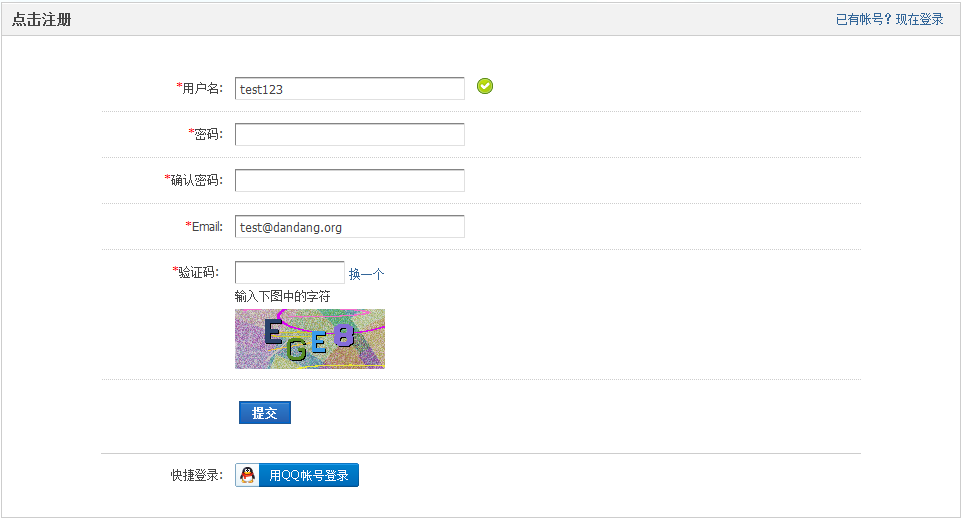Screen dimensions: 963x522
Task: Click the 密码 label text
Action: (x=206, y=134)
